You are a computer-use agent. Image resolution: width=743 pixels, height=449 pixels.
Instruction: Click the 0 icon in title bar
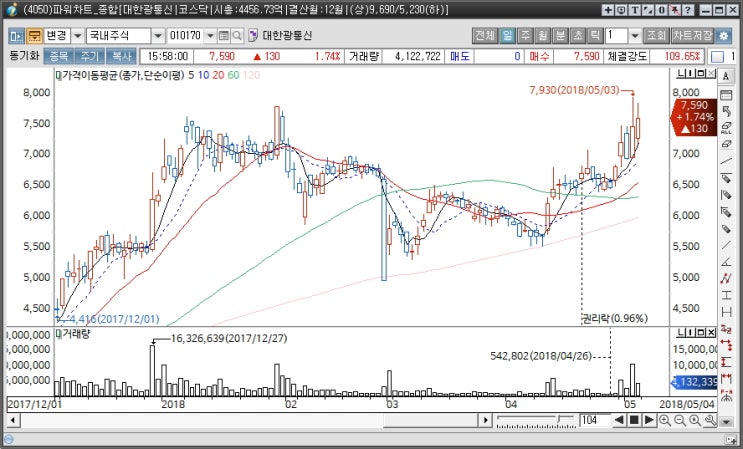(661, 10)
